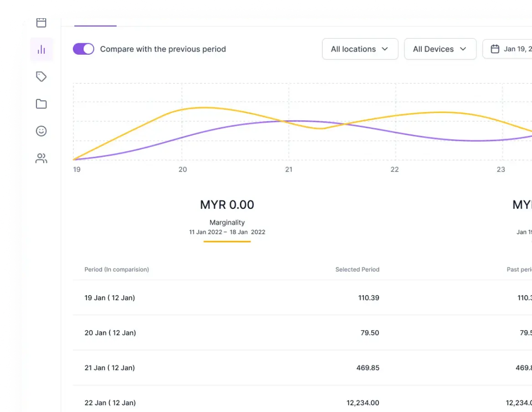Expand the All Devices dropdown

coord(440,49)
